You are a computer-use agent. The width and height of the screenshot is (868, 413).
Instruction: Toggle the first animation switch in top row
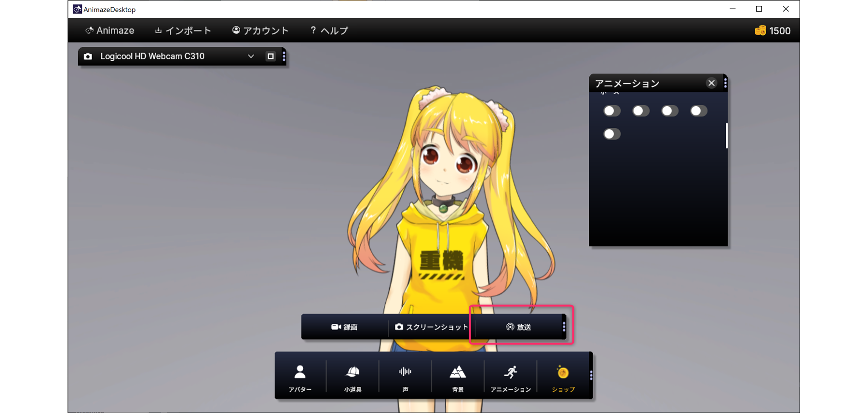point(612,111)
